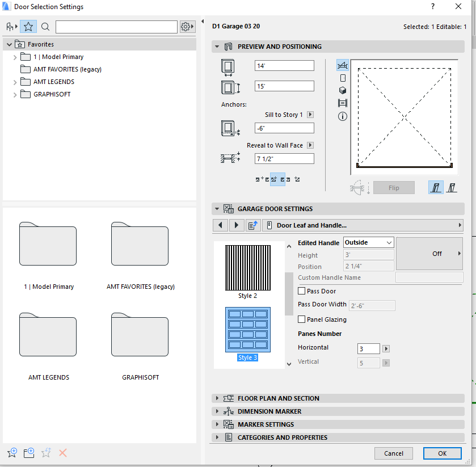Select the front elevation preview icon
Viewport: 476px width, 467px height.
(343, 78)
